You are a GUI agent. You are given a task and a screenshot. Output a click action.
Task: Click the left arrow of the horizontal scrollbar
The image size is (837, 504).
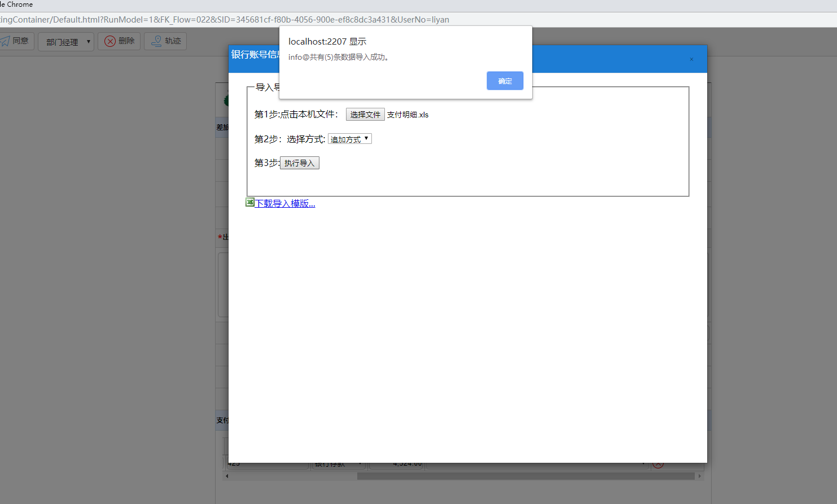tap(226, 476)
